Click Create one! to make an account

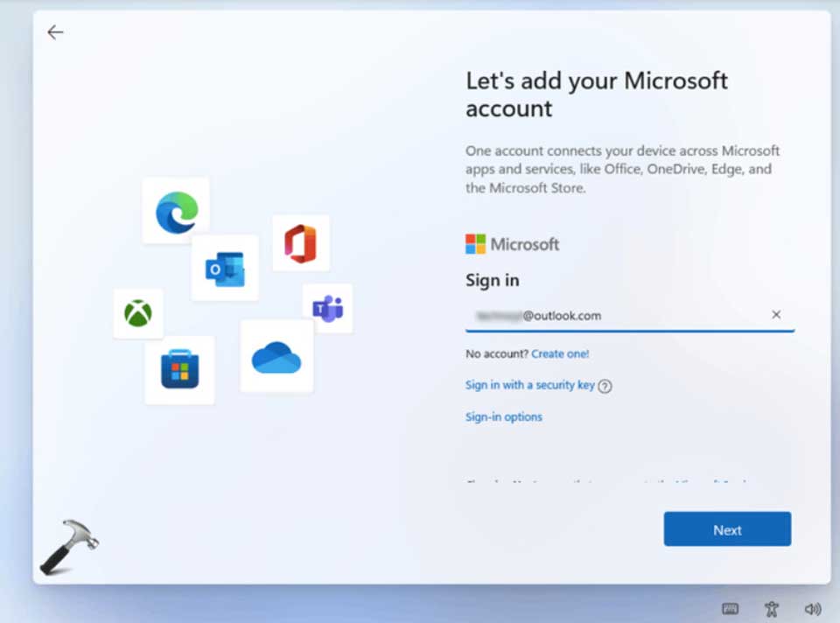point(560,353)
